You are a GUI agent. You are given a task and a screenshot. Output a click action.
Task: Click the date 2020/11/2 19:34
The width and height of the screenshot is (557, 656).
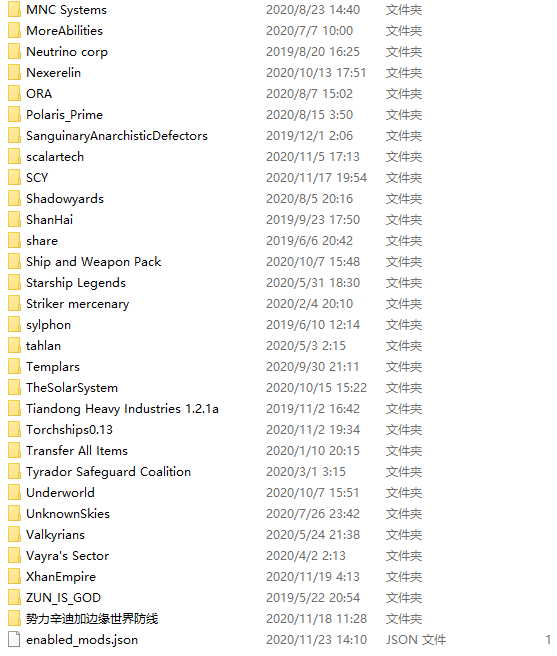click(313, 430)
